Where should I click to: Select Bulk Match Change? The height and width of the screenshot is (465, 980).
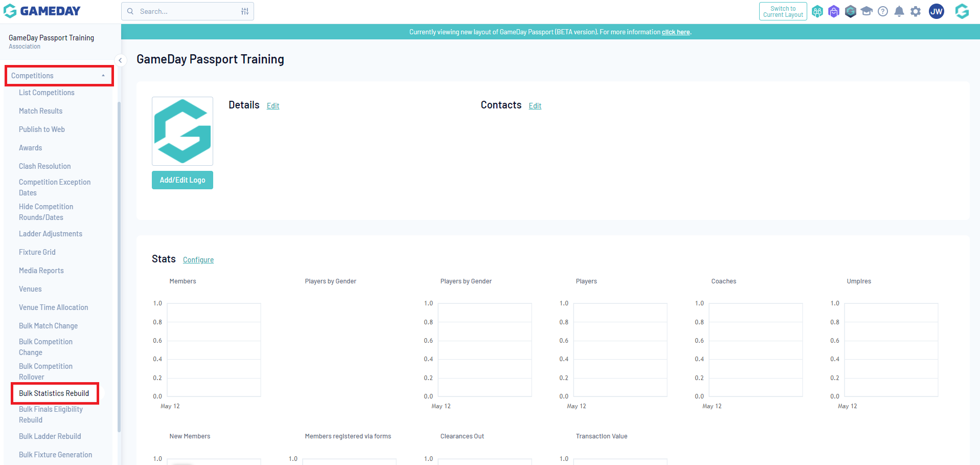pyautogui.click(x=49, y=326)
